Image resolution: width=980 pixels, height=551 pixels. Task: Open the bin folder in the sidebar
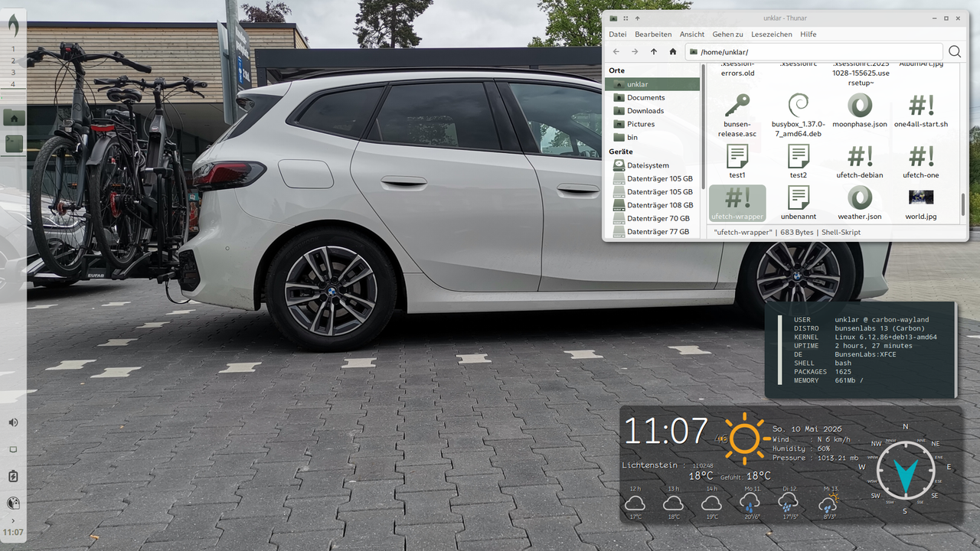click(x=652, y=137)
